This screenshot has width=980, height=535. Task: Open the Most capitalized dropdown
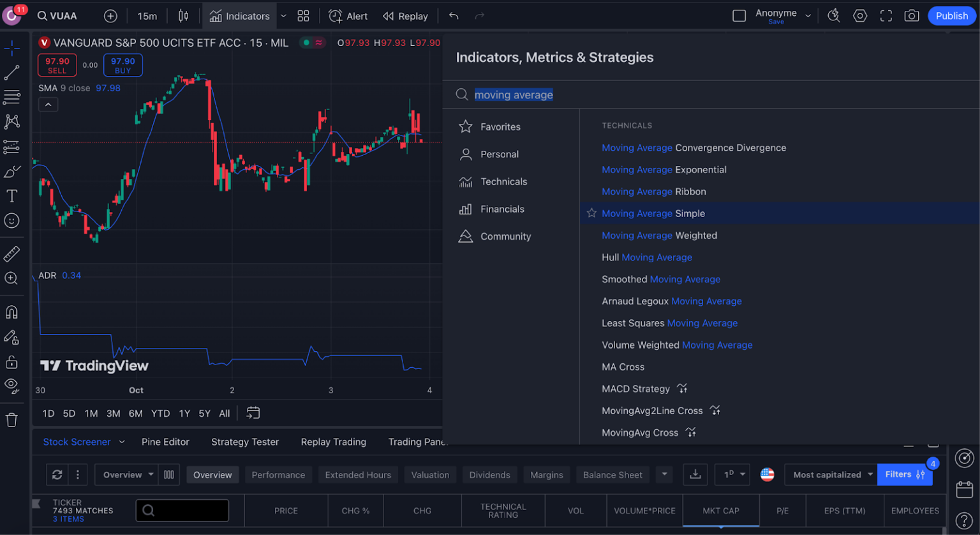[831, 475]
